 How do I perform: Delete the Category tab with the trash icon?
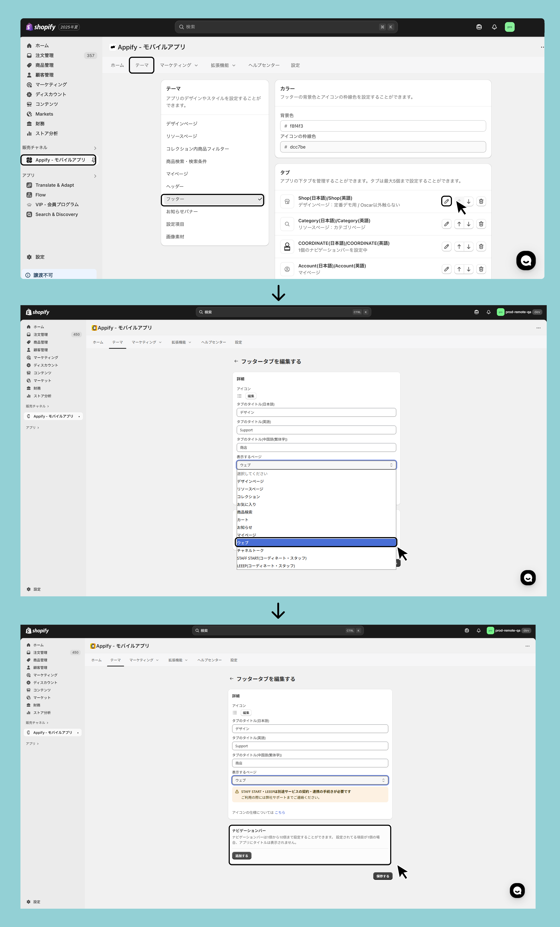(x=481, y=224)
